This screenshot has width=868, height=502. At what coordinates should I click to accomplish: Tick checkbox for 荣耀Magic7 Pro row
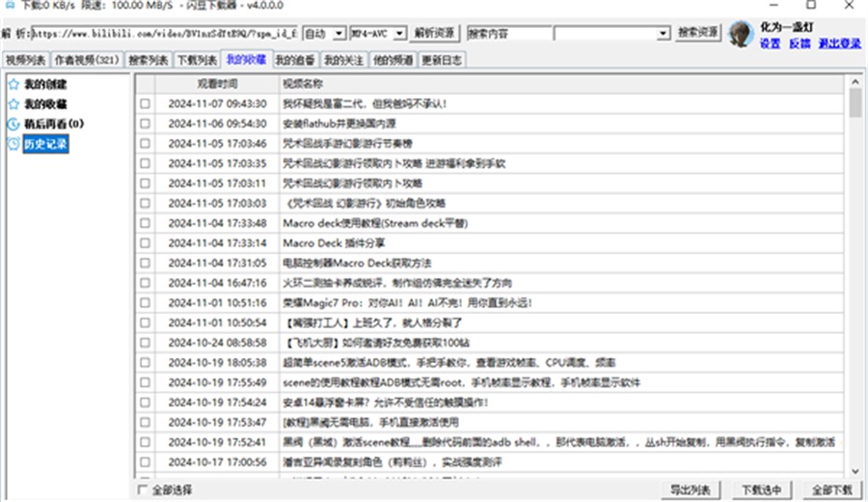click(145, 303)
